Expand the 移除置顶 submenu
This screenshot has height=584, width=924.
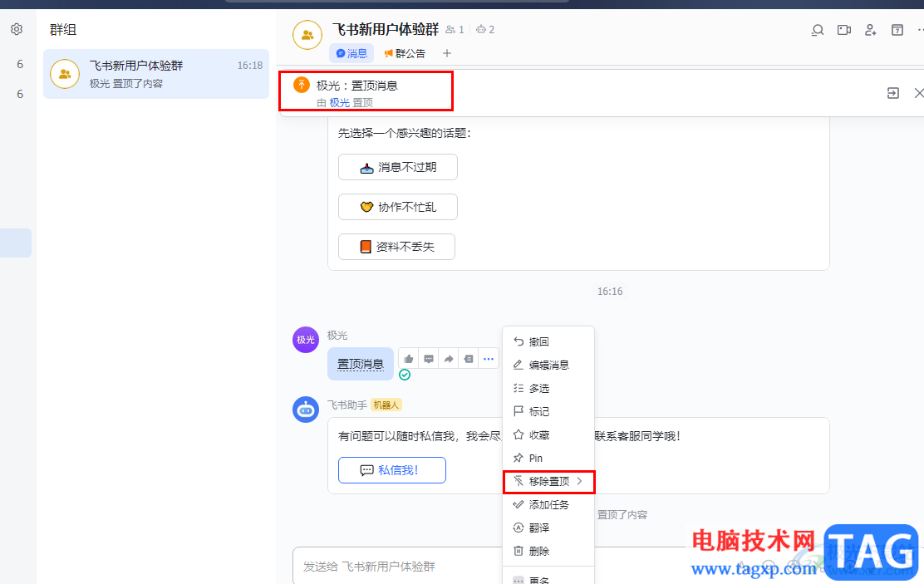point(548,482)
